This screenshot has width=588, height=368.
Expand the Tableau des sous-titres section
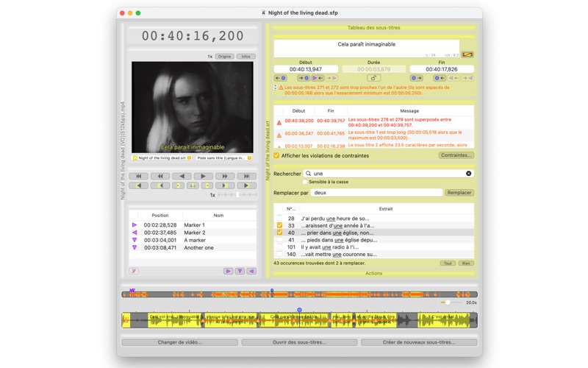373,28
